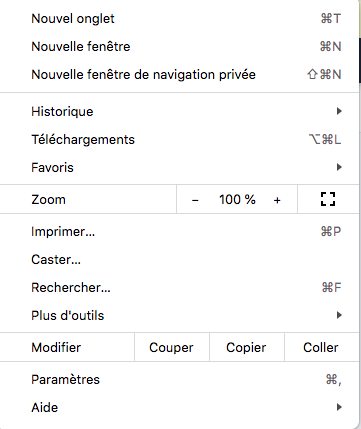Screen dimensions: 361x429
Task: Expand the Historique submenu arrow
Action: coord(339,111)
